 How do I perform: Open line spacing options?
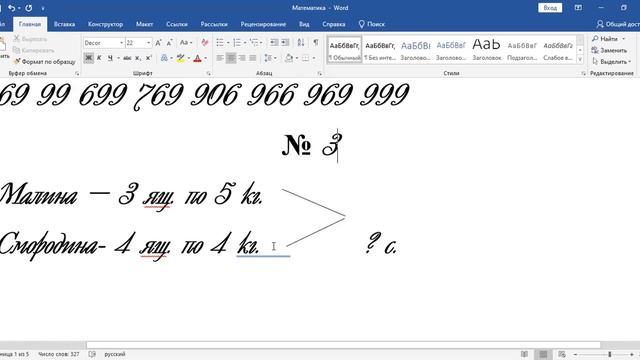tap(268, 58)
